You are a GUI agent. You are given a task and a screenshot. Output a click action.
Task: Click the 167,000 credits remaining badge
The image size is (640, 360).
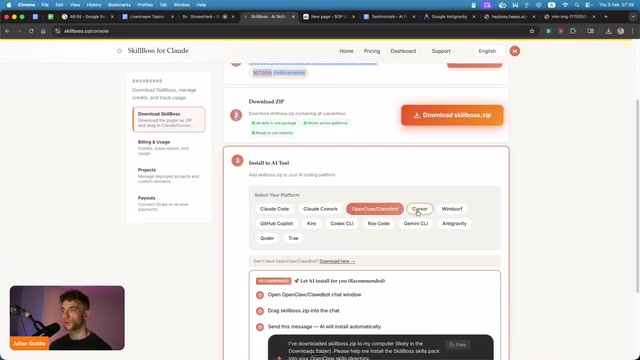tap(279, 73)
